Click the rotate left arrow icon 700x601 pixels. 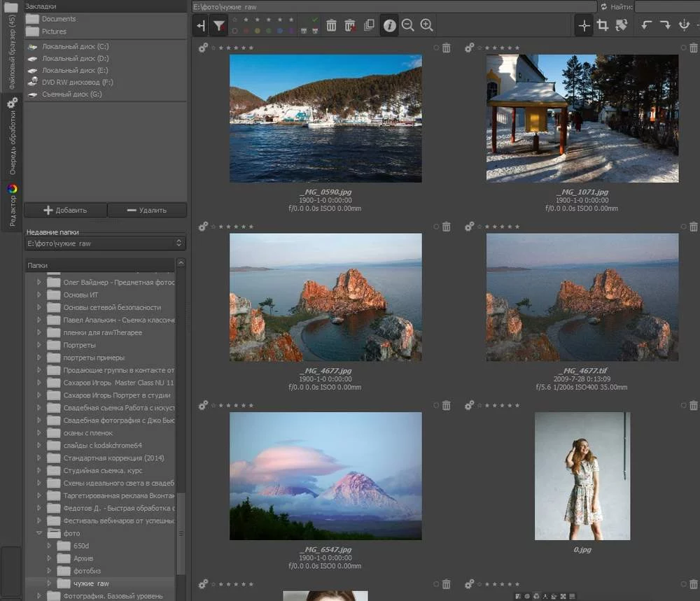[646, 26]
